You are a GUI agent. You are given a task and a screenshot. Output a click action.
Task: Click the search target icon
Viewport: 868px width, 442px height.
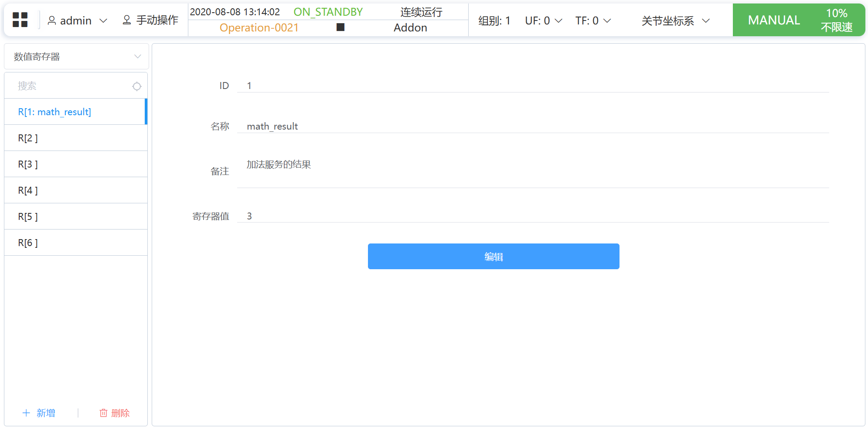pyautogui.click(x=137, y=86)
